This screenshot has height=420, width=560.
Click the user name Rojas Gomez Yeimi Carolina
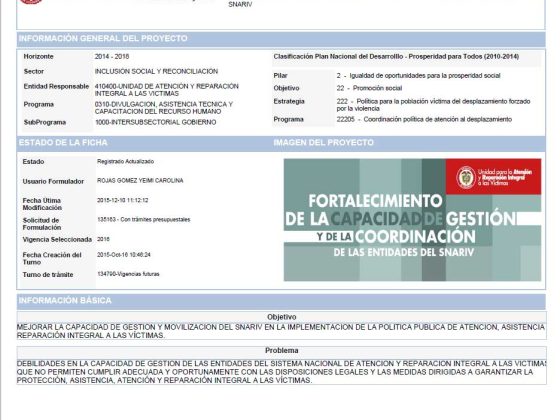click(140, 181)
